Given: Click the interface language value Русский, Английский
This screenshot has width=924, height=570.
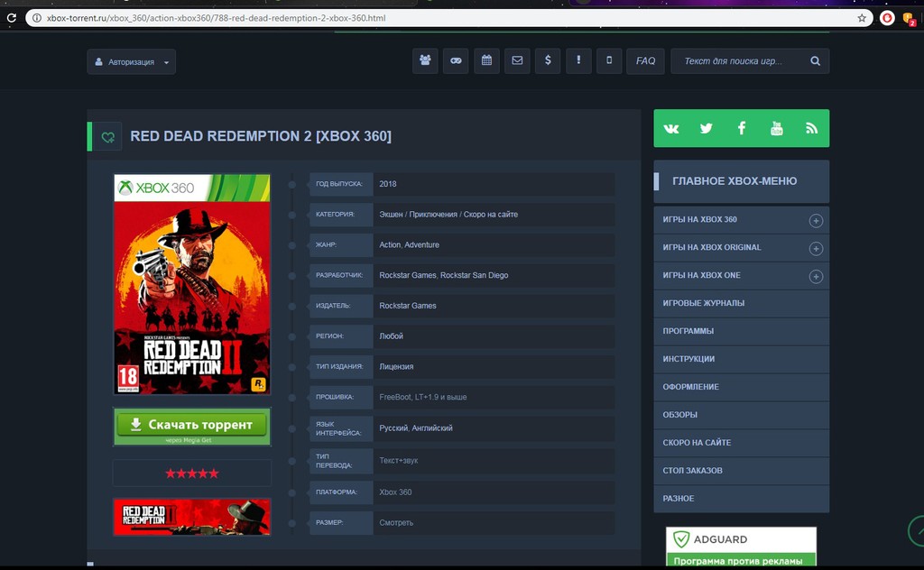Looking at the screenshot, I should coord(416,428).
